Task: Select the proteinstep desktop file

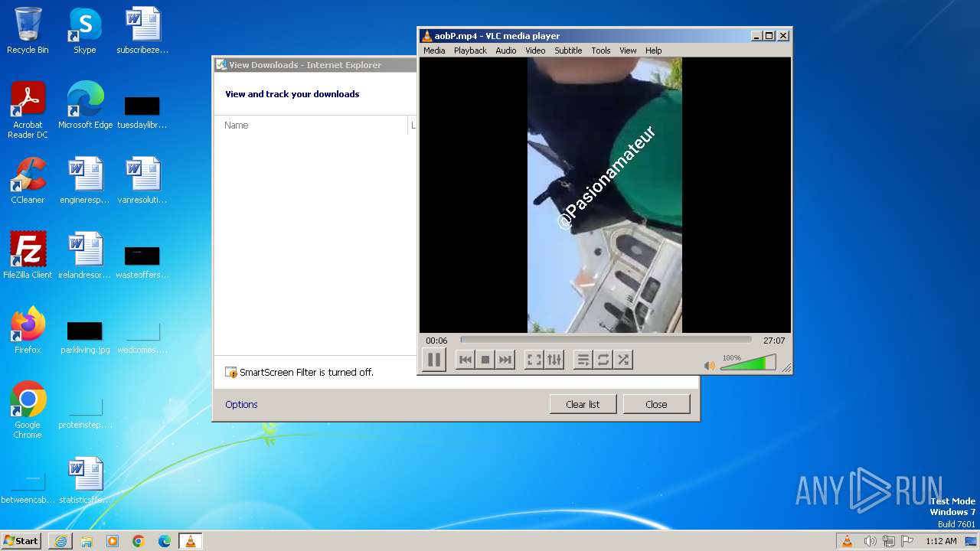Action: point(85,412)
